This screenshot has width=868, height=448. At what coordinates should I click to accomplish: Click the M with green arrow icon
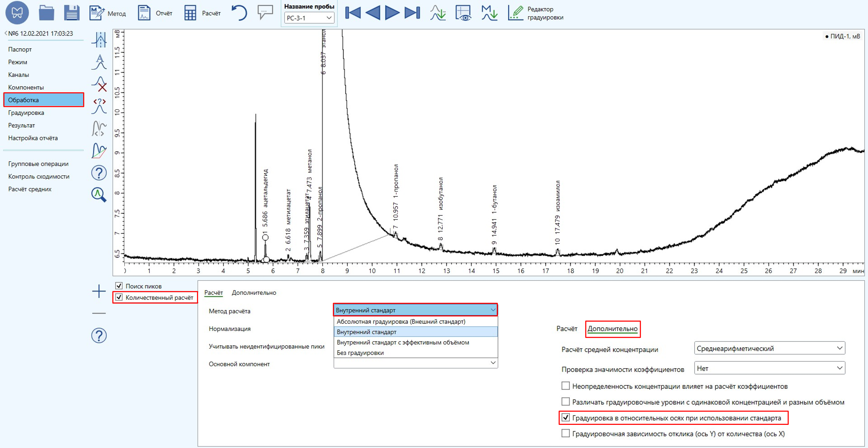click(489, 13)
